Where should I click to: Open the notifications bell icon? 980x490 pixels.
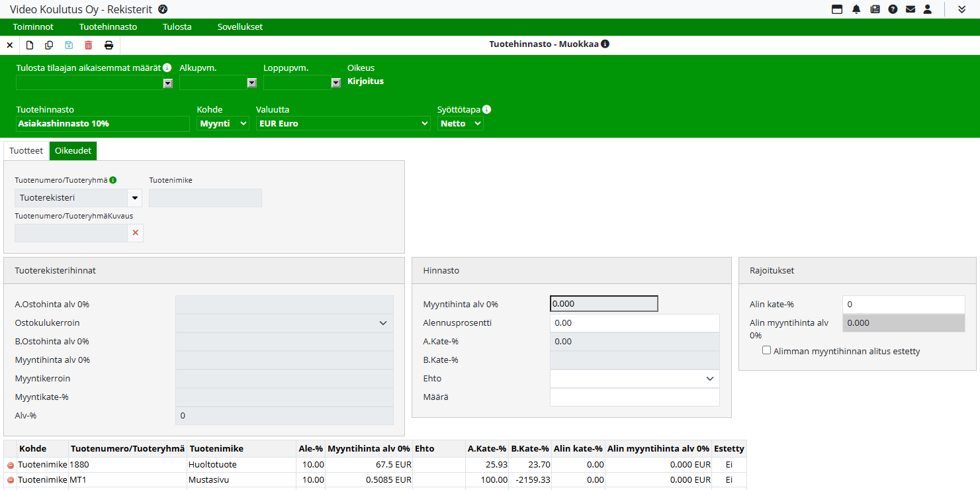856,9
